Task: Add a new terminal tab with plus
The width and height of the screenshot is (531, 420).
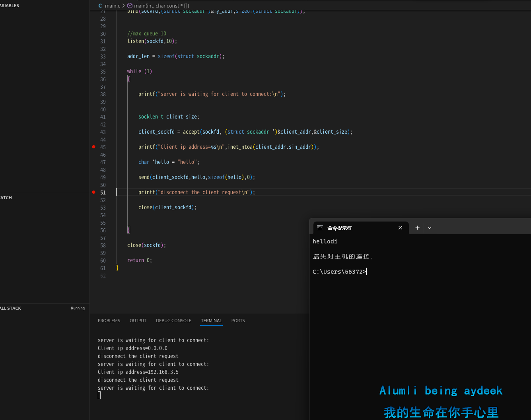Action: click(x=417, y=228)
